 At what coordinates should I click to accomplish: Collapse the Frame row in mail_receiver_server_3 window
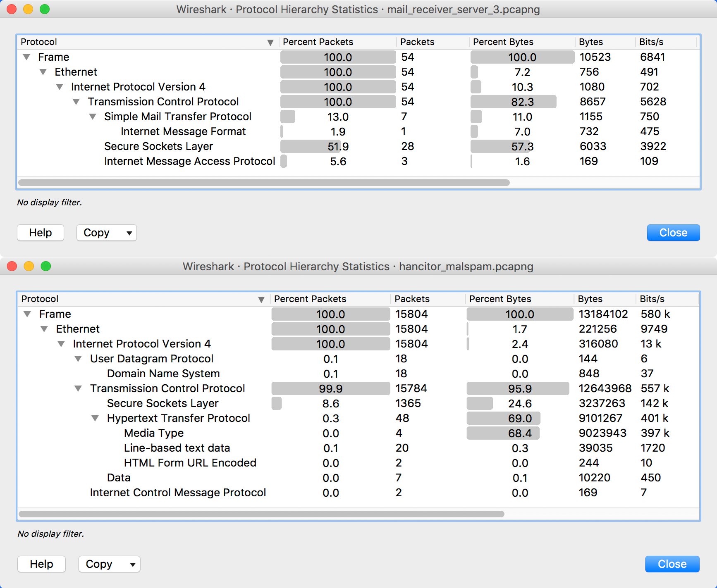click(26, 57)
